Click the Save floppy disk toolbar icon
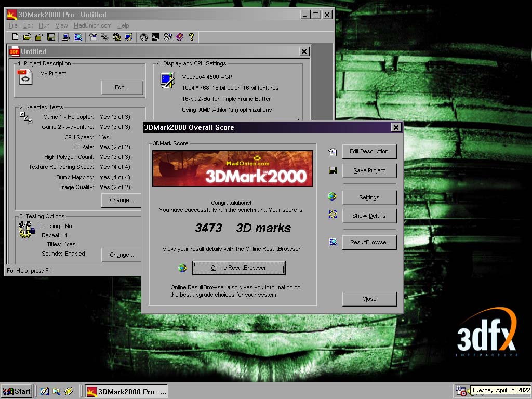The width and height of the screenshot is (532, 399). tap(51, 37)
